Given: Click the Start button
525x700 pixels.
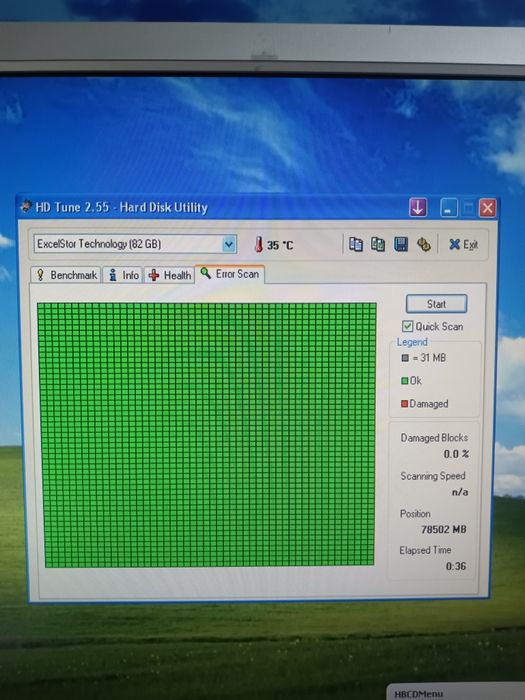Looking at the screenshot, I should coord(436,304).
